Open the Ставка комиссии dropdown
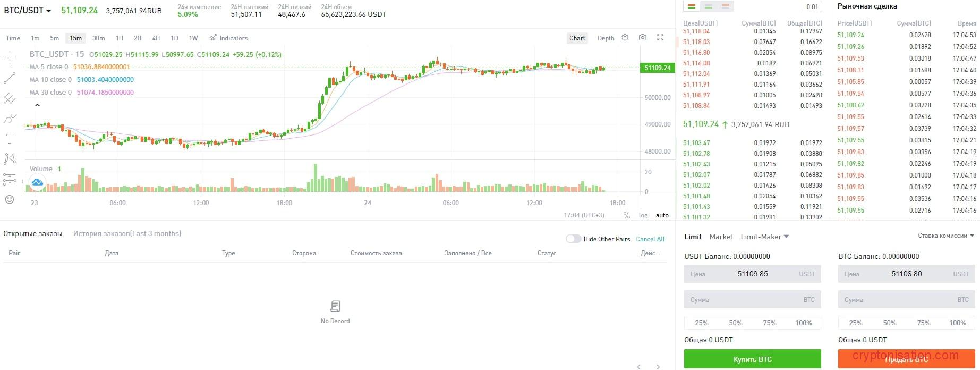 (946, 236)
